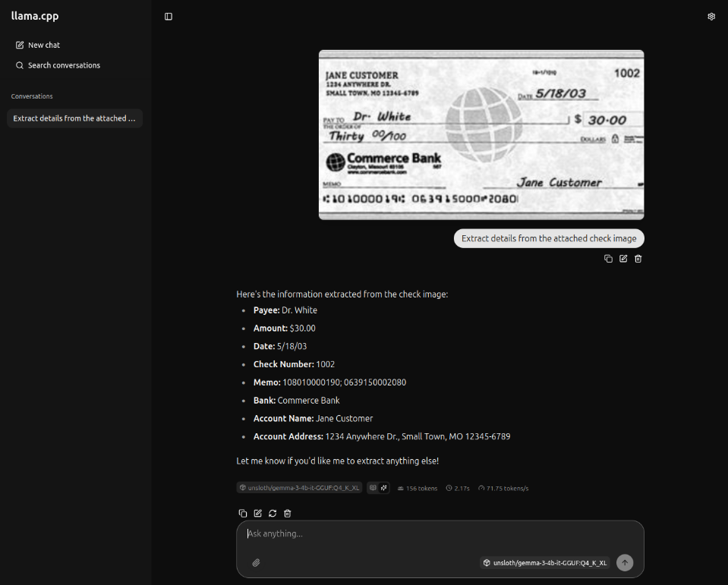Open model selector in the input box
This screenshot has width=728, height=585.
coord(545,563)
